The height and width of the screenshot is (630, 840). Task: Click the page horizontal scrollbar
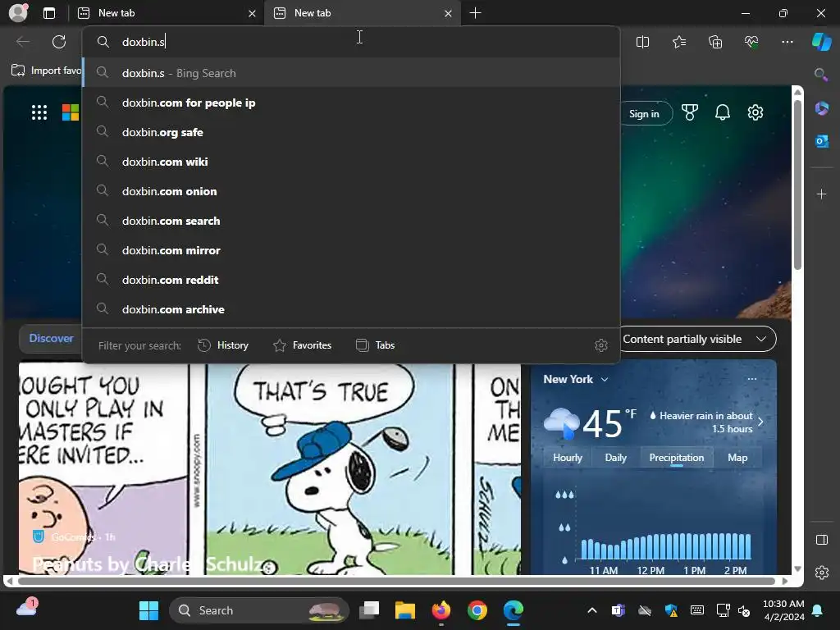click(396, 582)
